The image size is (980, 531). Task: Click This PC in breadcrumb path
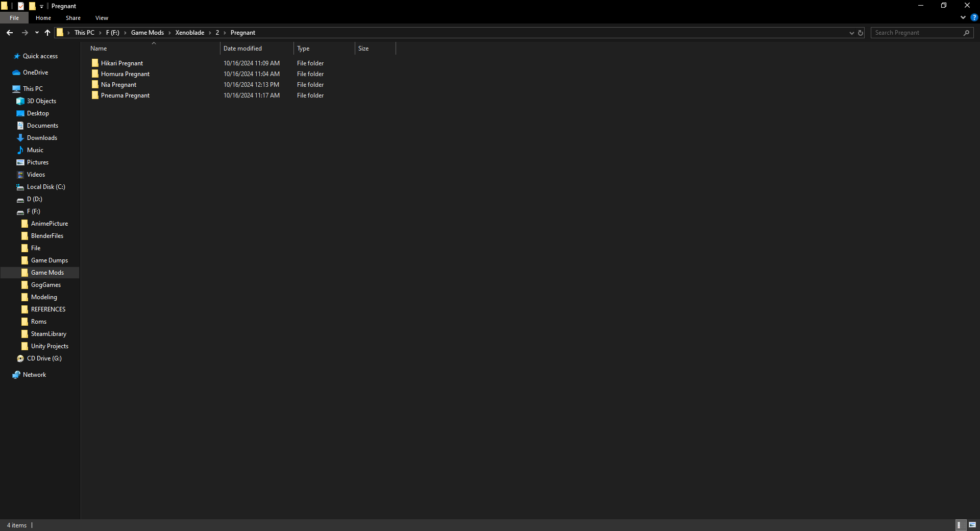84,33
